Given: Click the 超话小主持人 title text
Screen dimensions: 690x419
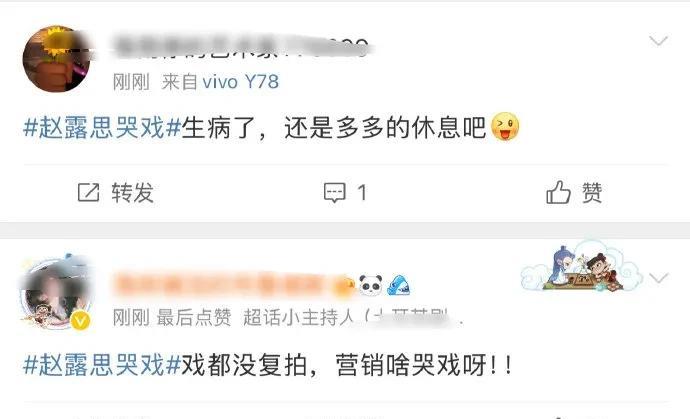Looking at the screenshot, I should 298,317.
